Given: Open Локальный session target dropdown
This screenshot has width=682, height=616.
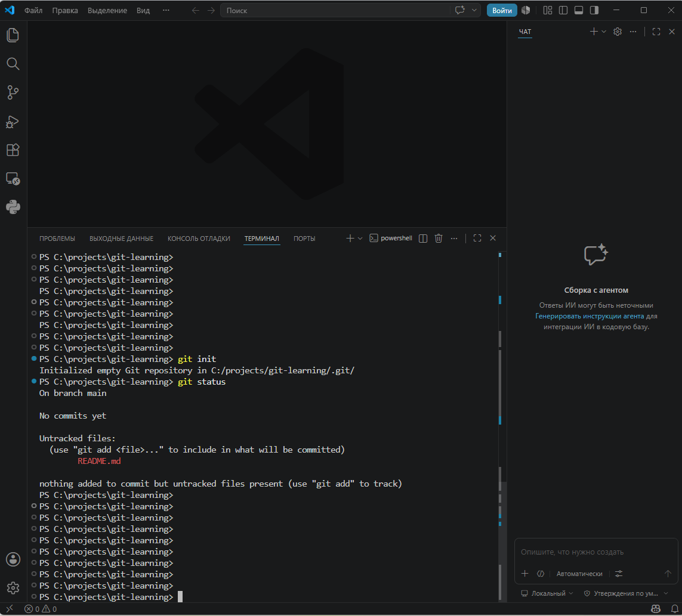Looking at the screenshot, I should click(x=547, y=593).
